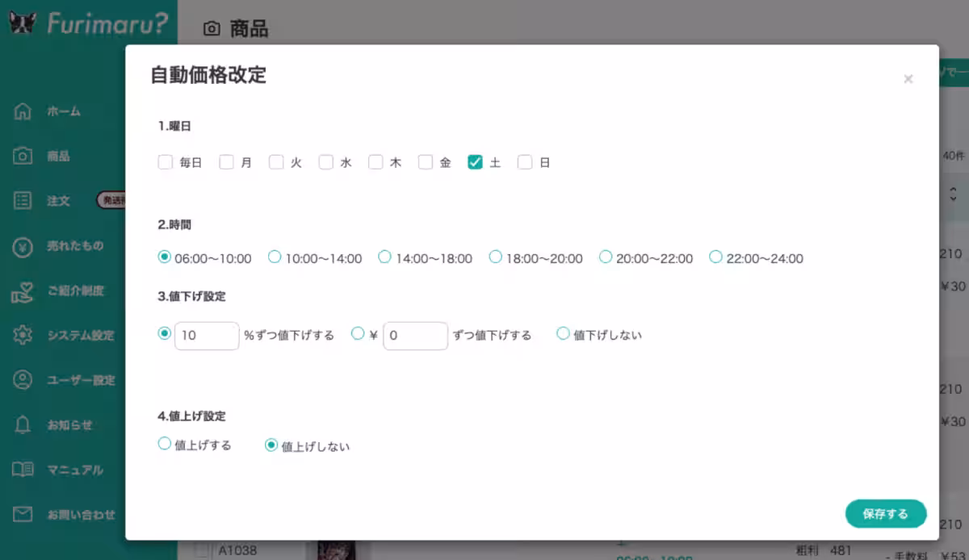Viewport: 969px width, 560px height.
Task: Check the 金 day checkbox
Action: [426, 161]
